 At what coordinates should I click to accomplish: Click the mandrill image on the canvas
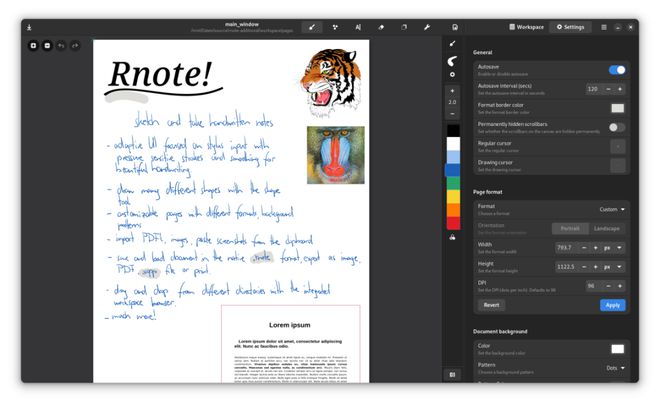[335, 155]
